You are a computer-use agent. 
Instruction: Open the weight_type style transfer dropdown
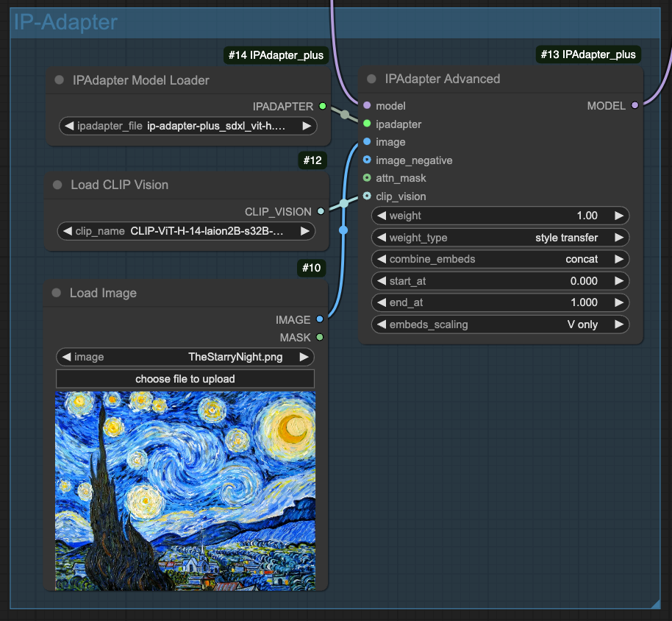click(x=500, y=237)
